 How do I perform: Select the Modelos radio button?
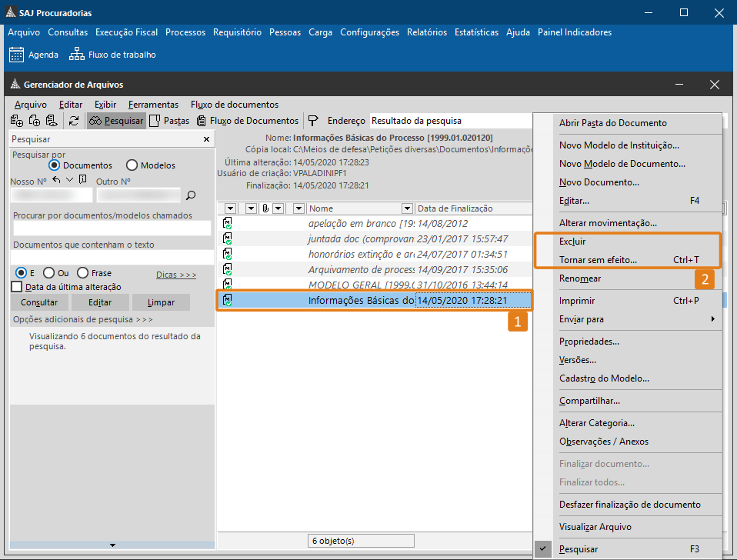pos(132,165)
